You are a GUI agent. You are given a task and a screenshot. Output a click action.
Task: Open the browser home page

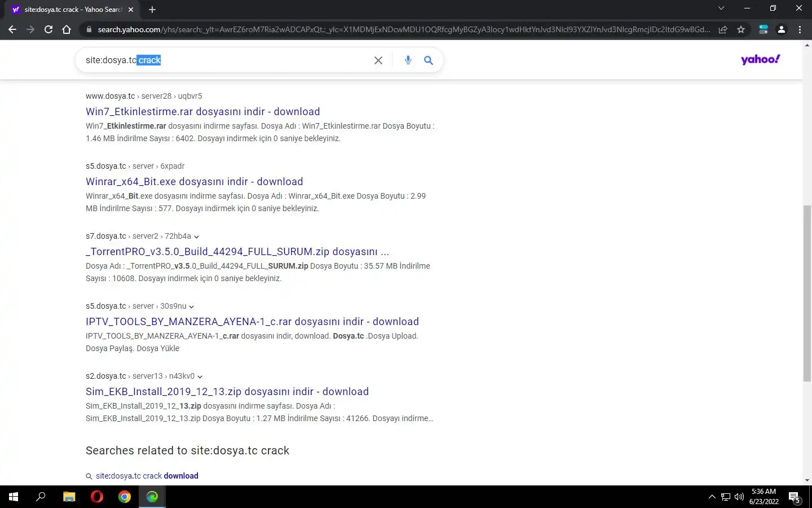(x=67, y=29)
